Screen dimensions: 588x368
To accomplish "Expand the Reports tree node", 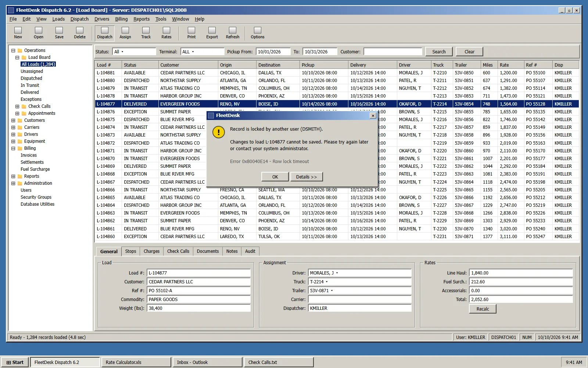I will pyautogui.click(x=13, y=176).
